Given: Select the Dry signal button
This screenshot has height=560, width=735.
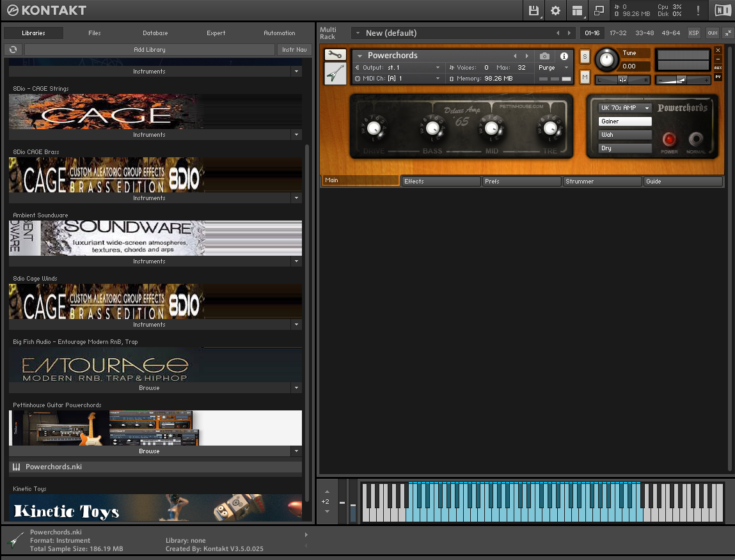Looking at the screenshot, I should coord(625,148).
